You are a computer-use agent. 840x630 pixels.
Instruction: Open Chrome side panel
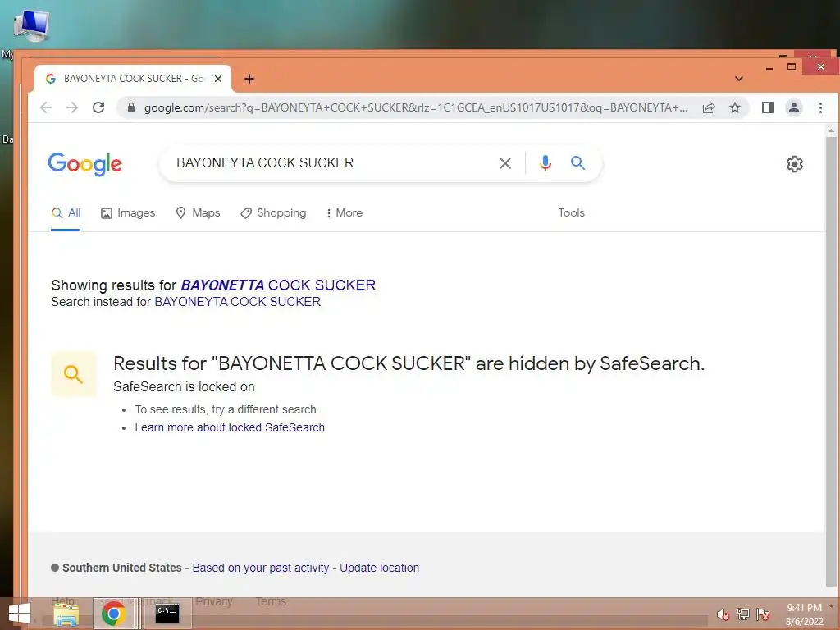click(x=767, y=107)
